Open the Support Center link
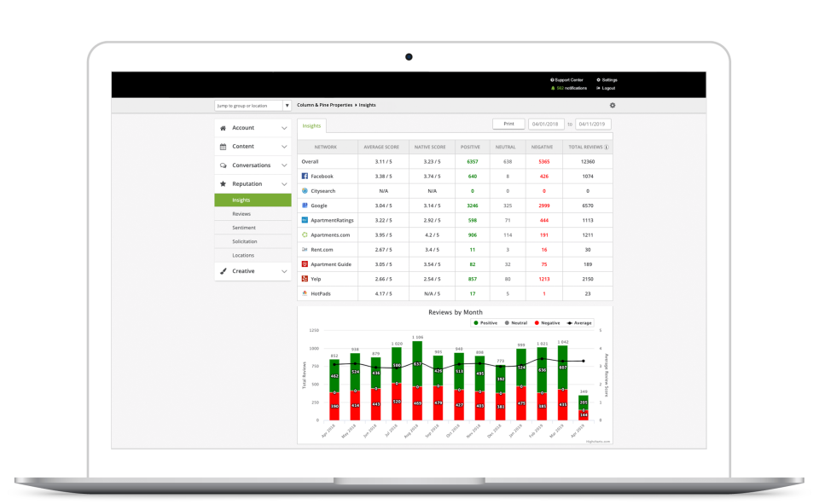This screenshot has width=819, height=504. (566, 80)
